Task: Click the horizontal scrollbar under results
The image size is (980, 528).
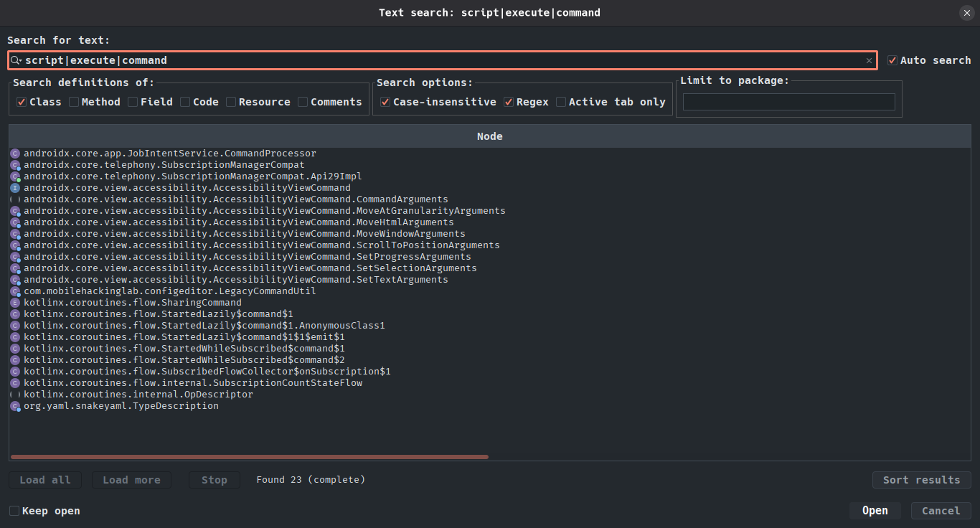Action: click(249, 456)
